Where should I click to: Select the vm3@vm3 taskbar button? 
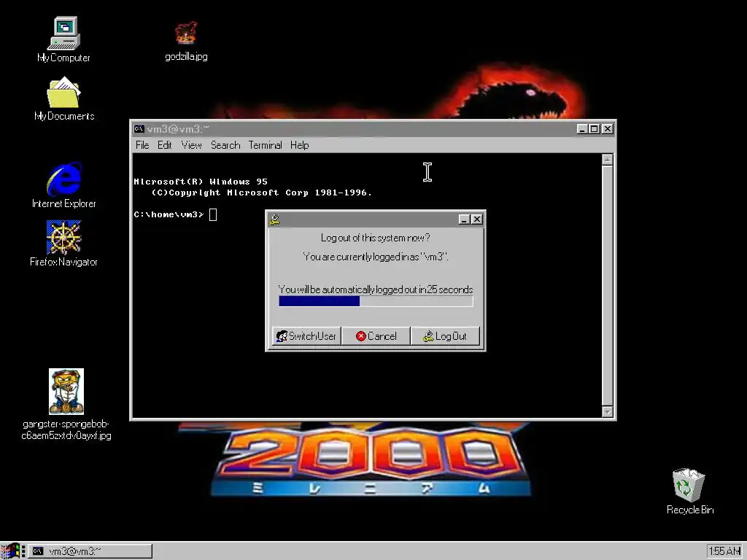point(90,551)
